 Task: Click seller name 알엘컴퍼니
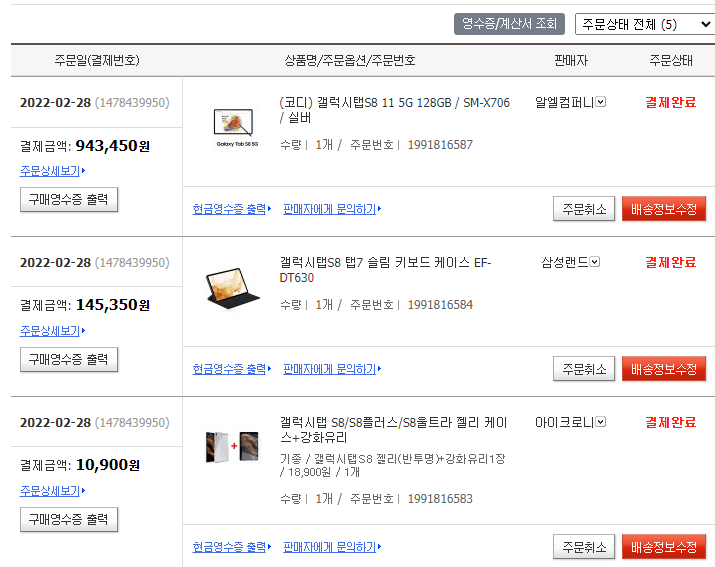tap(565, 102)
